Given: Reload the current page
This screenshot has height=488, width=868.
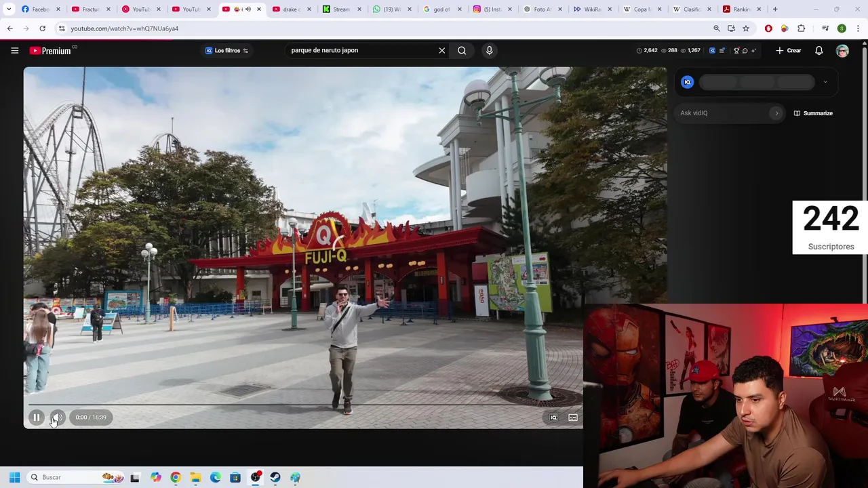Looking at the screenshot, I should pos(42,28).
